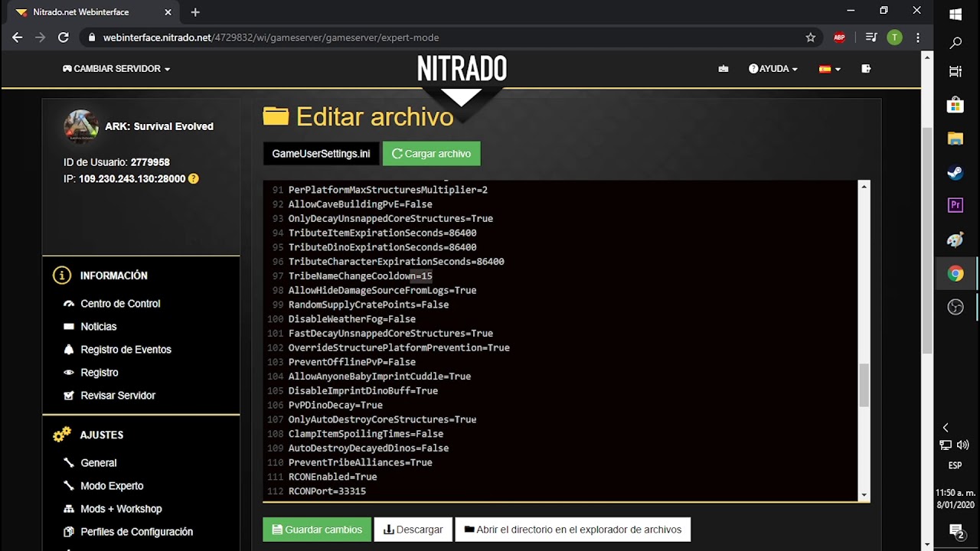Click line AllowCaveBuildingPvE=False in editor

click(x=360, y=204)
